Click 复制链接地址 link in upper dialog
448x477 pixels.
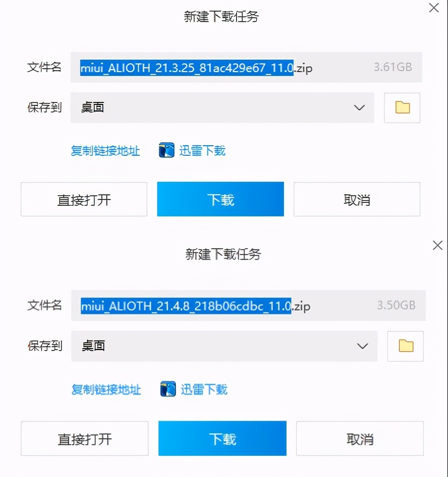click(x=105, y=151)
